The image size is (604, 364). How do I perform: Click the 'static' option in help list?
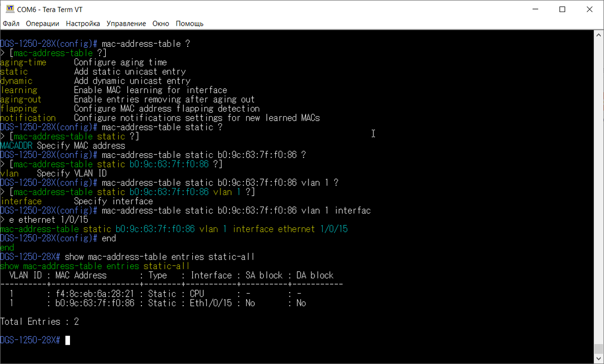pyautogui.click(x=14, y=71)
